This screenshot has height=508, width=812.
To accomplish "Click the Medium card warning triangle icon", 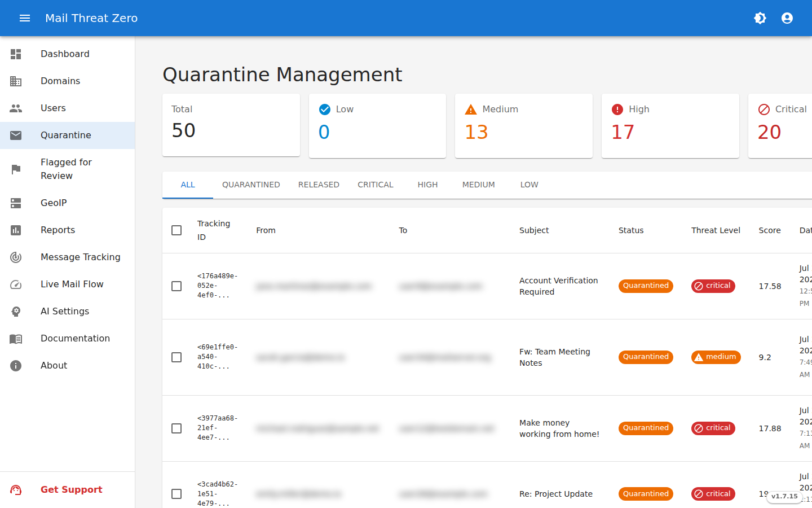I will [471, 110].
